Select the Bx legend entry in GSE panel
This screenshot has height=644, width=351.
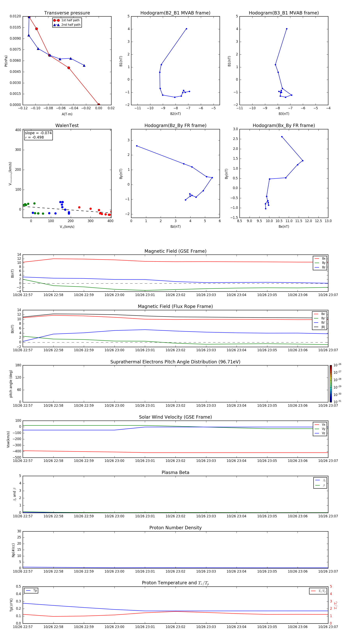(320, 259)
